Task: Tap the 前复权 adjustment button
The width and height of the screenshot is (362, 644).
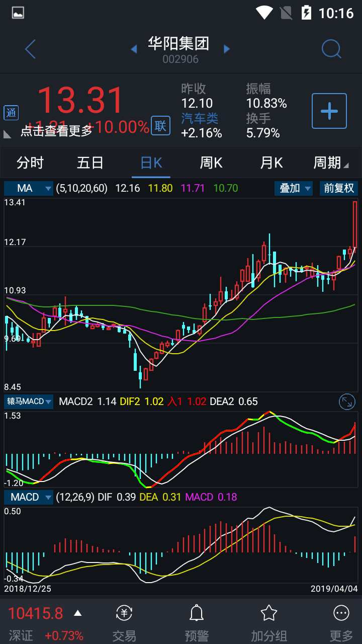Action: (339, 188)
